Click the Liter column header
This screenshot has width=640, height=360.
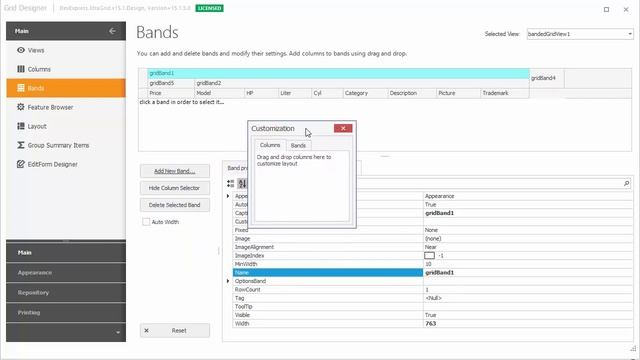pos(295,93)
